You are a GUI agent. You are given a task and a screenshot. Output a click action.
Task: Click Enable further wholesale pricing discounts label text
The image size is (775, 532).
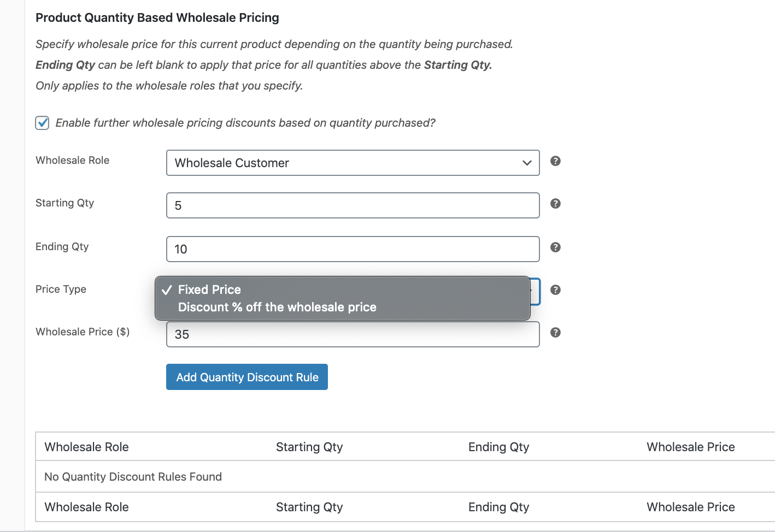coord(245,123)
